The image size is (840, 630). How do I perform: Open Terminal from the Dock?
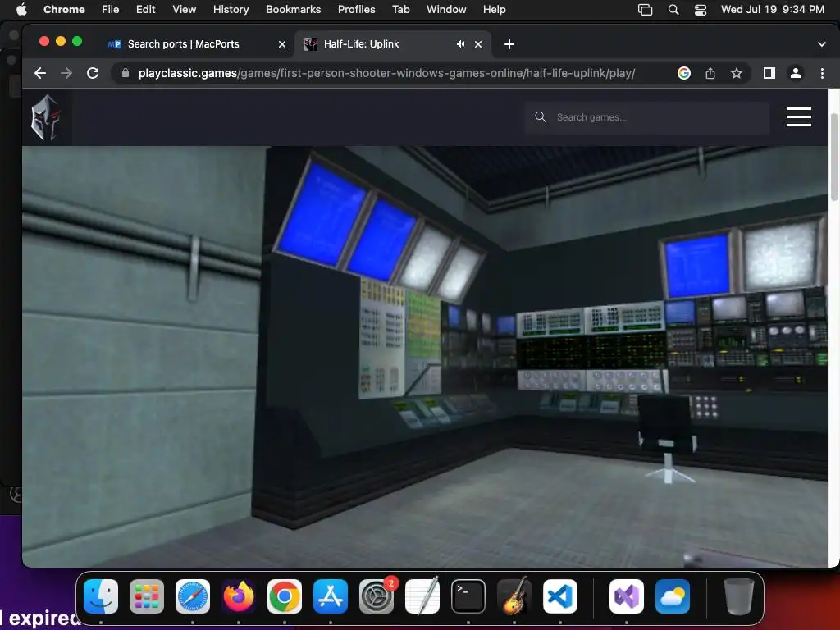point(468,596)
